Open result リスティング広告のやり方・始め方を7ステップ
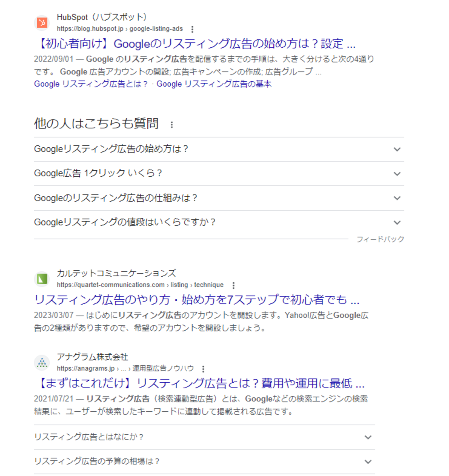Screen dimensions: 449x476 (x=197, y=300)
